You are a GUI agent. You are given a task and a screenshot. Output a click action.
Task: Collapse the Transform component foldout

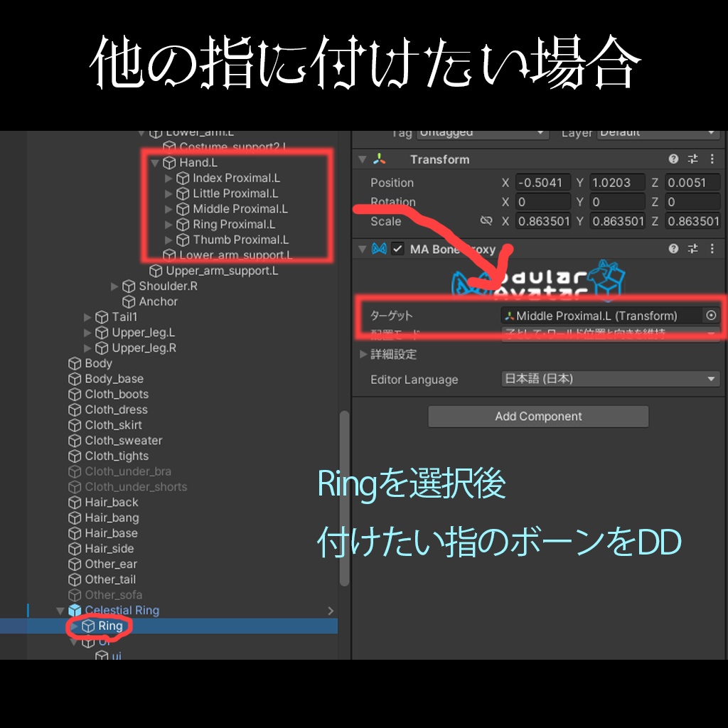point(362,160)
